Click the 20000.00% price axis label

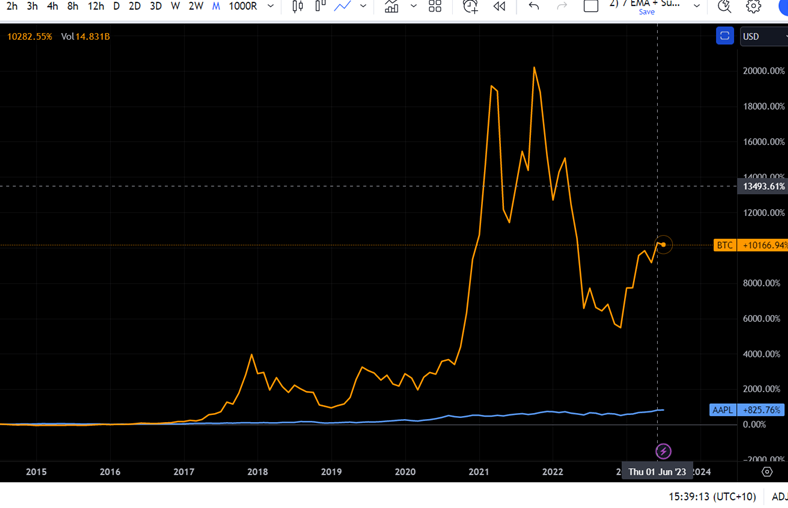pyautogui.click(x=764, y=71)
